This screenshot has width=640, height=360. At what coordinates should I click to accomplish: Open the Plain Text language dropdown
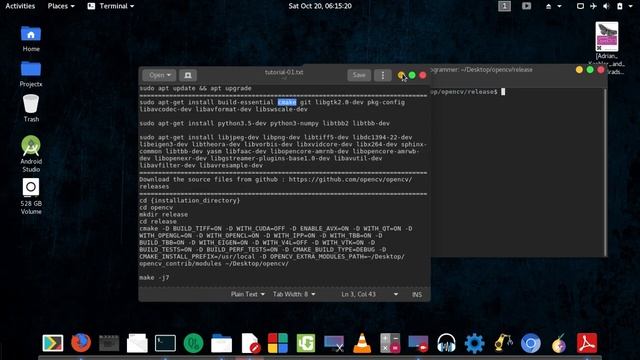coord(248,294)
